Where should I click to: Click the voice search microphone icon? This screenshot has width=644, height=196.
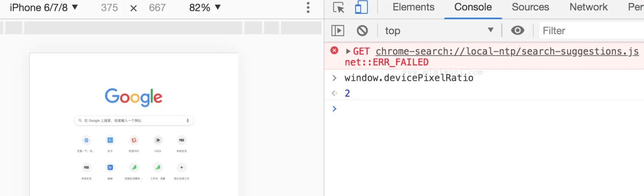(x=188, y=120)
